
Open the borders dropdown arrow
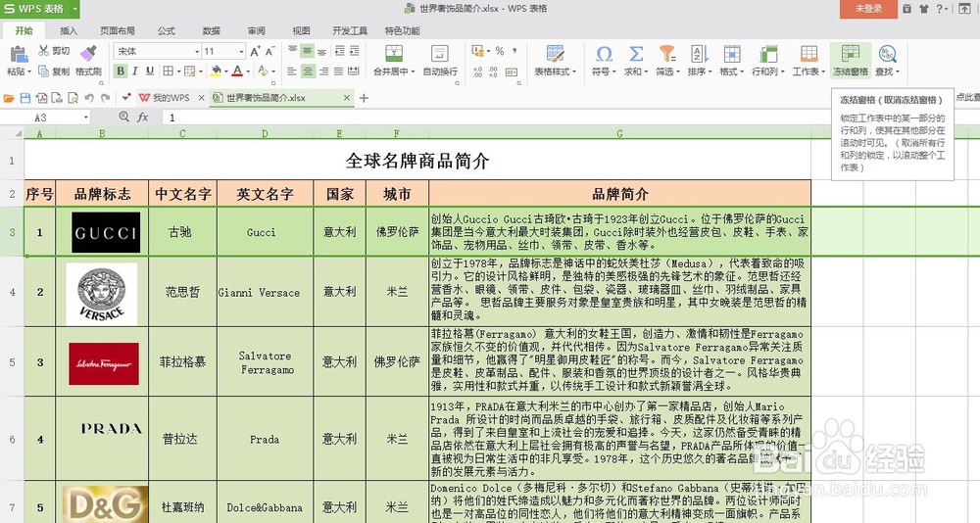178,71
